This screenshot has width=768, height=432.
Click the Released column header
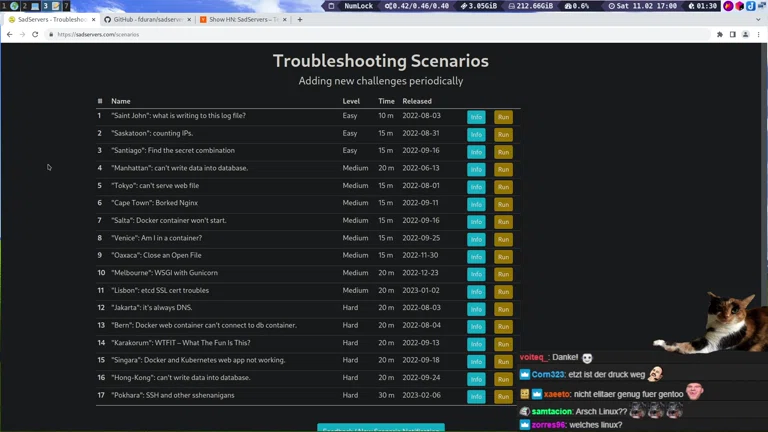[x=417, y=101]
